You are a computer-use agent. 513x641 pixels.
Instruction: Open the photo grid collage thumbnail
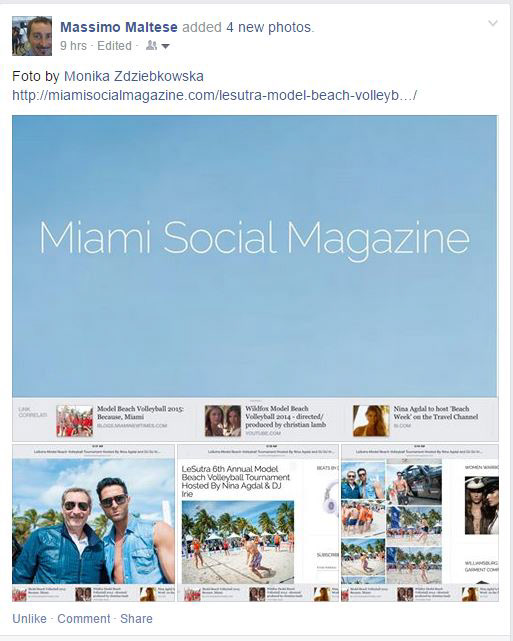coord(420,522)
